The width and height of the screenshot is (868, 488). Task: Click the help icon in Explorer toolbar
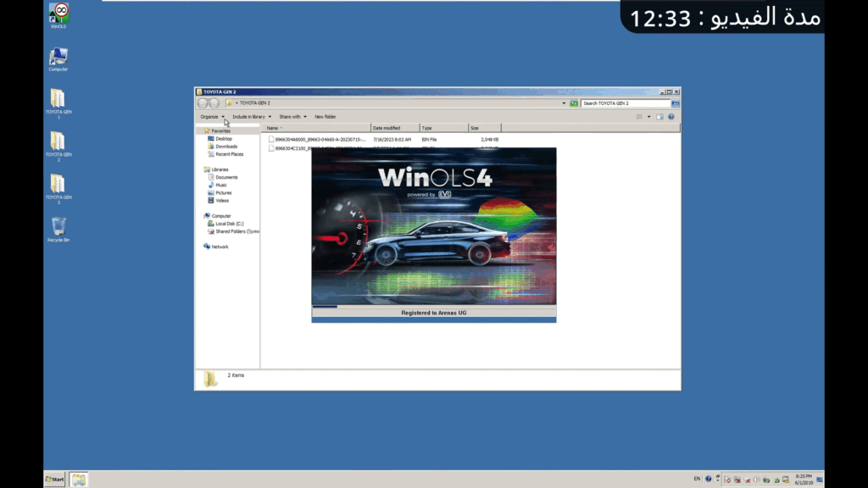point(671,117)
